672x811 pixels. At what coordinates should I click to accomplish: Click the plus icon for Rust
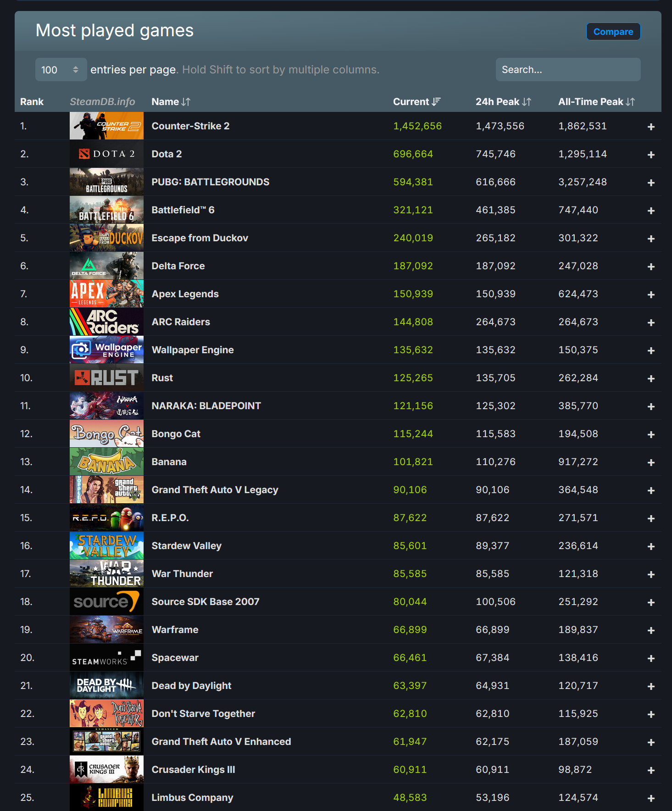(x=651, y=378)
